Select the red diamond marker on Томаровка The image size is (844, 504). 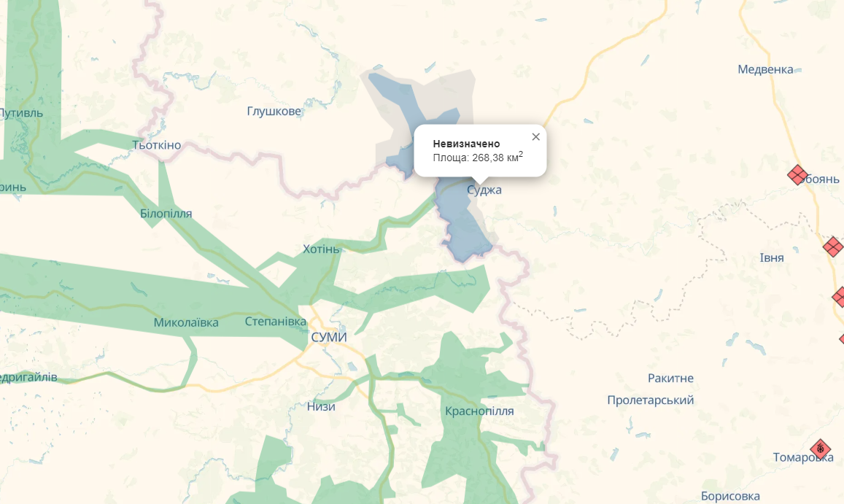[x=821, y=449]
